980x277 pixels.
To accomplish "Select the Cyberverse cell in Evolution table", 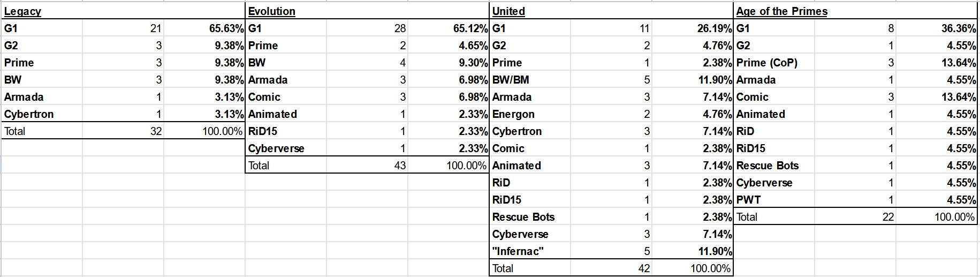I will point(276,148).
